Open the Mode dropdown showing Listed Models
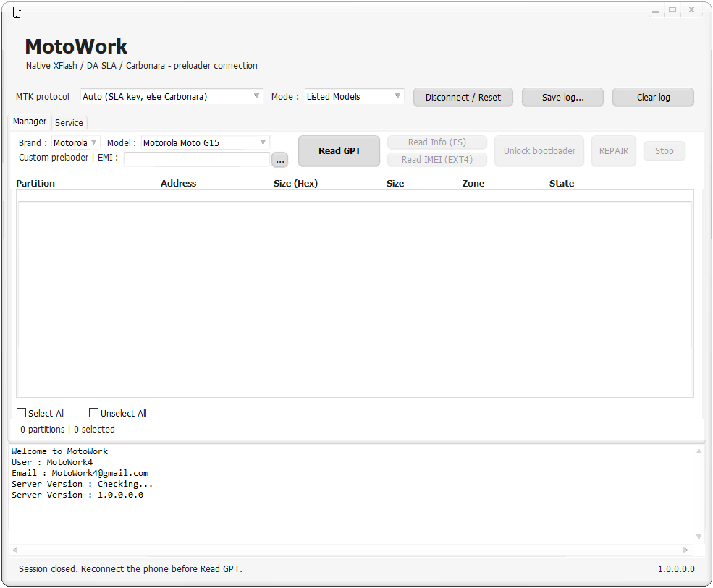 point(354,96)
